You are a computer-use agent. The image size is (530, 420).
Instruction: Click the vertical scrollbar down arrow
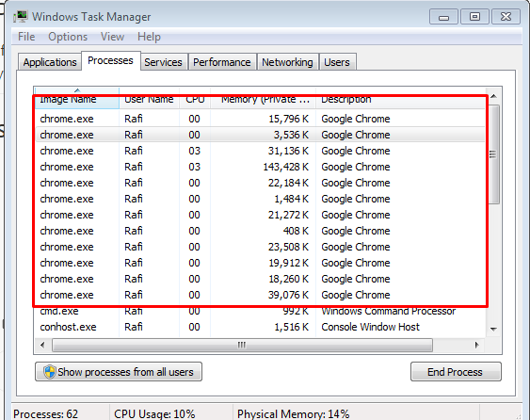[493, 329]
